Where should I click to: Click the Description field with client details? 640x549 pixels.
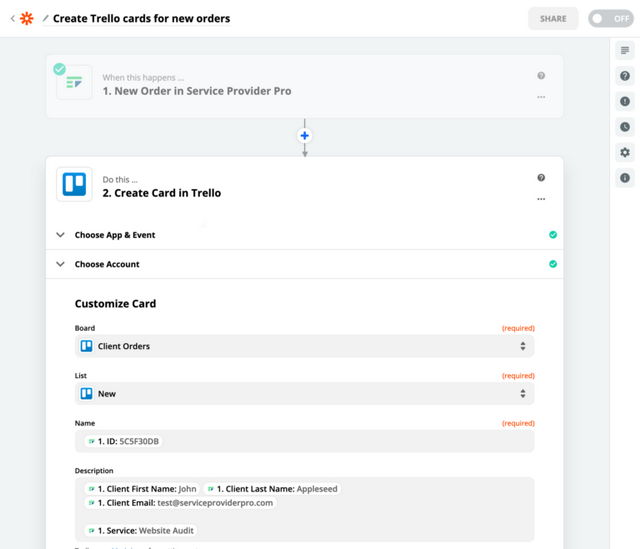304,510
